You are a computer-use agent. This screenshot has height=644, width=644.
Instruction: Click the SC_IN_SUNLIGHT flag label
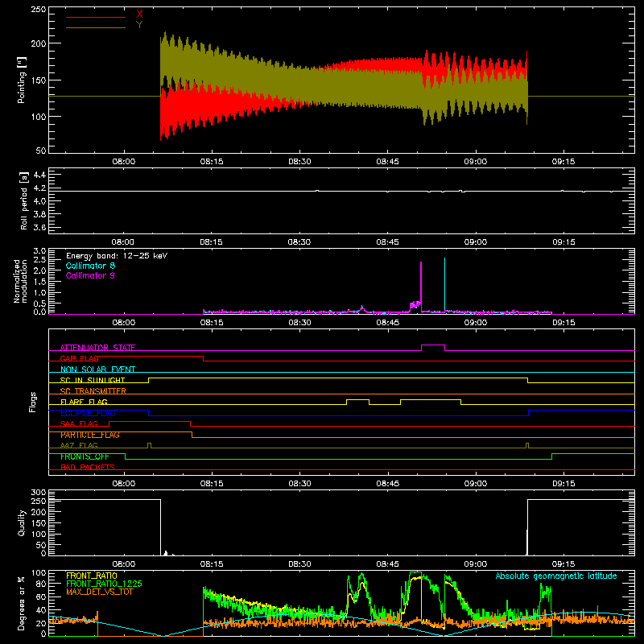coord(93,380)
